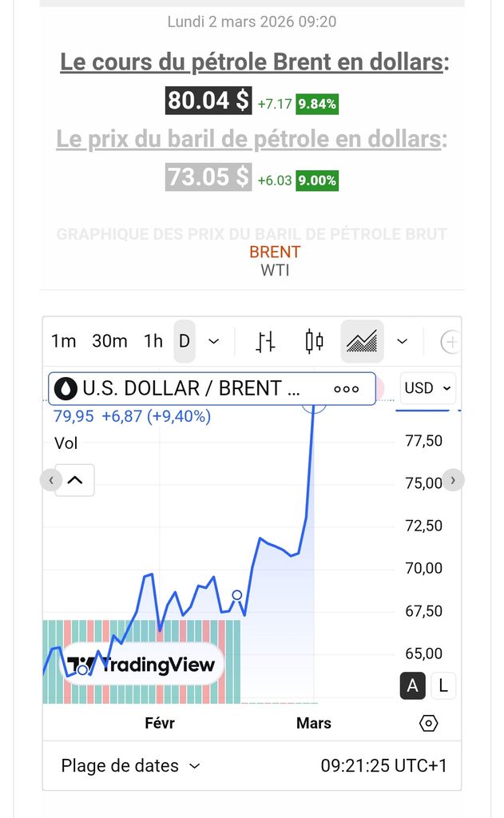Click the add indicator plus icon
The width and height of the screenshot is (504, 818).
[x=450, y=342]
